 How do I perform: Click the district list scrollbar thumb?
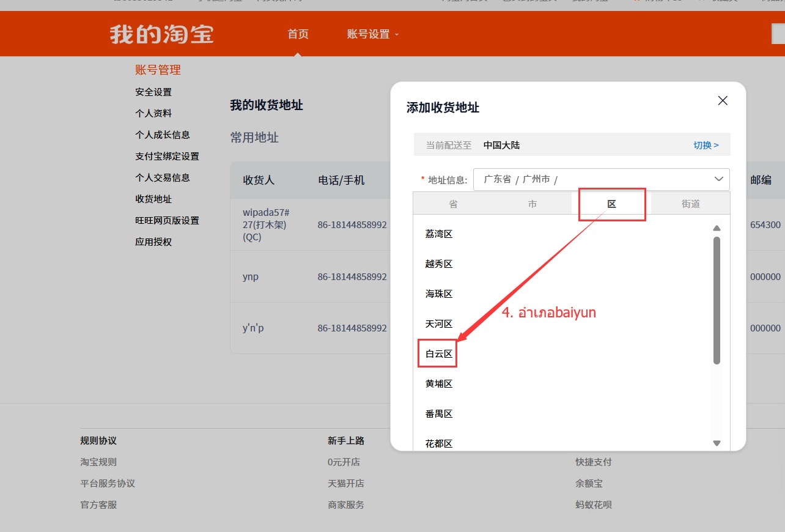pos(717,300)
